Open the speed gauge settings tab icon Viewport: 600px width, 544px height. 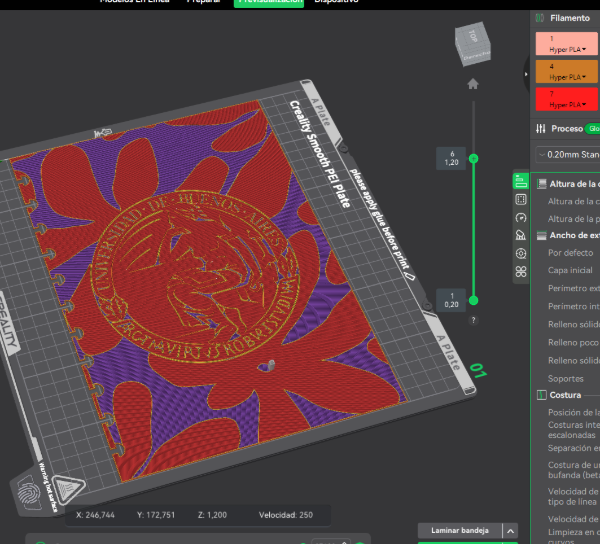click(x=521, y=218)
